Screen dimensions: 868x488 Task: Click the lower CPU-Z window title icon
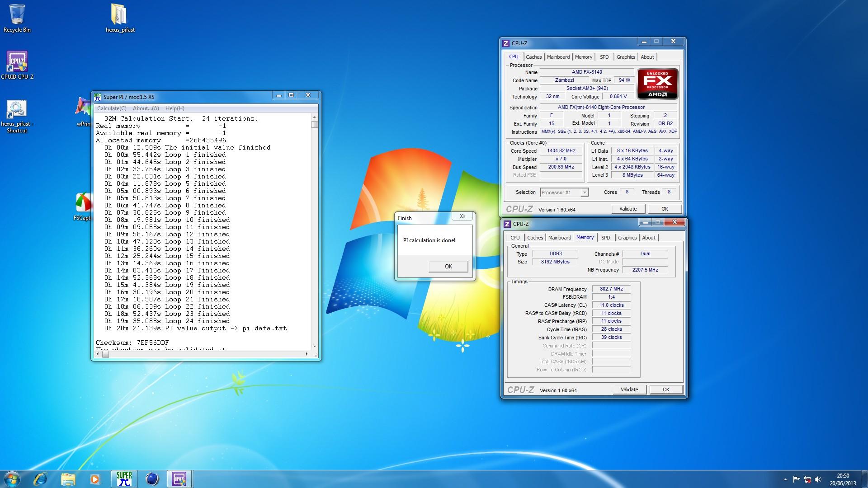(508, 224)
